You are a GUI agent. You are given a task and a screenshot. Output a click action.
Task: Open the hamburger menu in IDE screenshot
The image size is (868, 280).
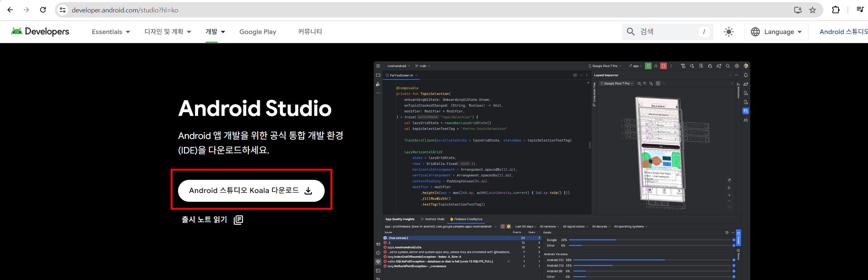tap(378, 66)
